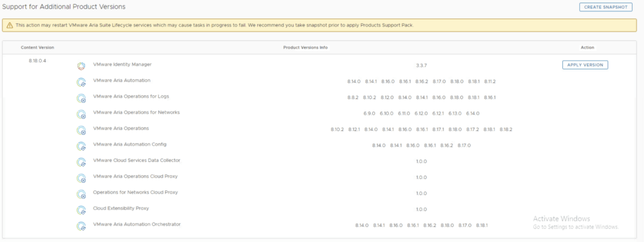
Task: Click the VMware Aria Operations for Networks label
Action: click(x=136, y=112)
